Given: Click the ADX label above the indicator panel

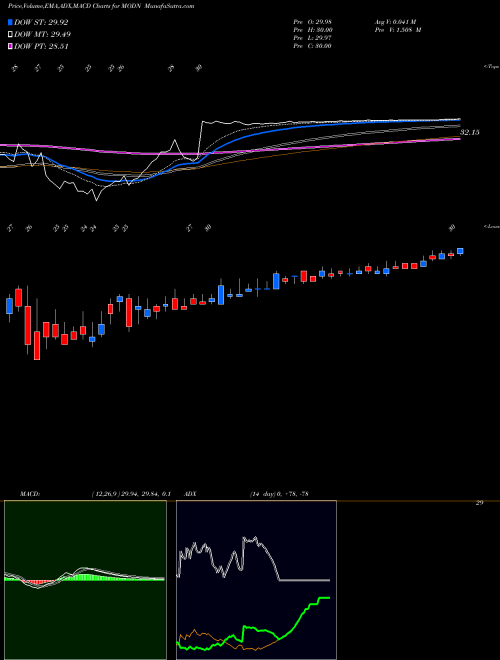Looking at the screenshot, I should pos(190,494).
